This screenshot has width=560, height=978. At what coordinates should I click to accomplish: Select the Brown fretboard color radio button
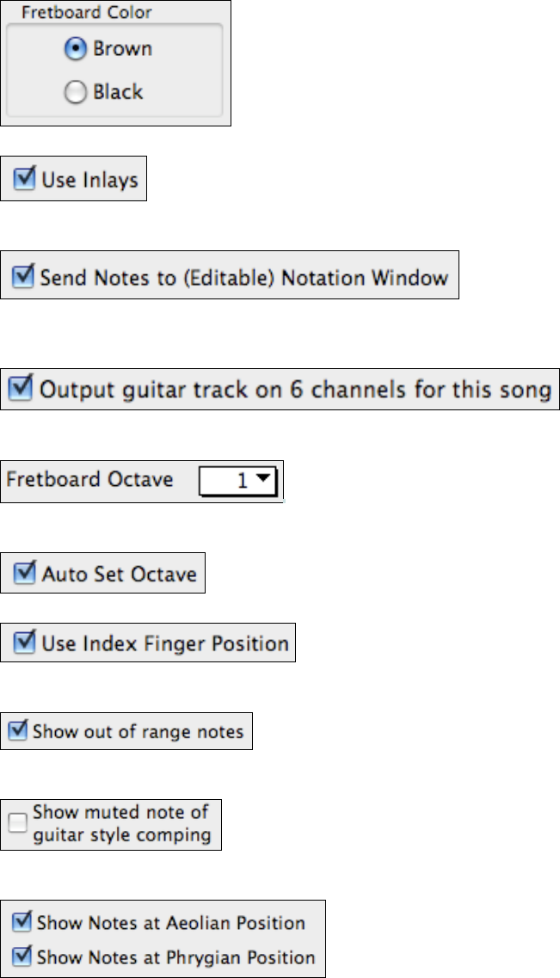pos(76,50)
